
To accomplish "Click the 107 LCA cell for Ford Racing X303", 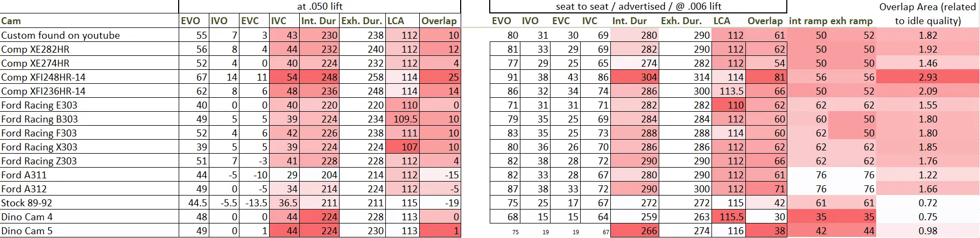I will click(403, 147).
